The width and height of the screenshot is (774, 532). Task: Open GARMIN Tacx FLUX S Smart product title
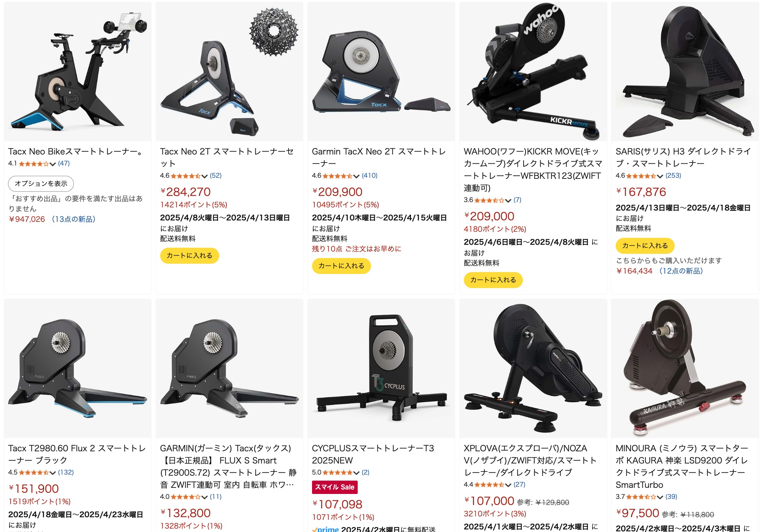[x=227, y=467]
